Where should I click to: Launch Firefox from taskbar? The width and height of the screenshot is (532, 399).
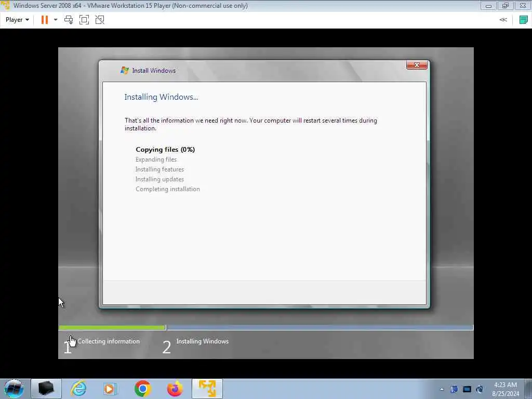[175, 389]
